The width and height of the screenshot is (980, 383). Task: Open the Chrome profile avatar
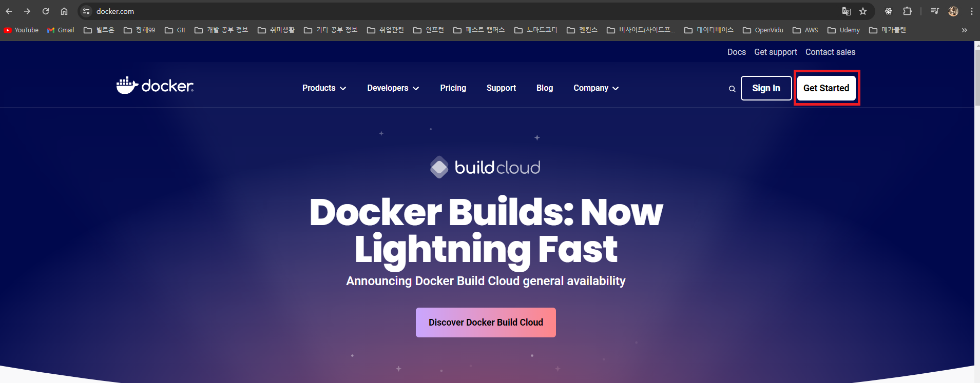(953, 11)
